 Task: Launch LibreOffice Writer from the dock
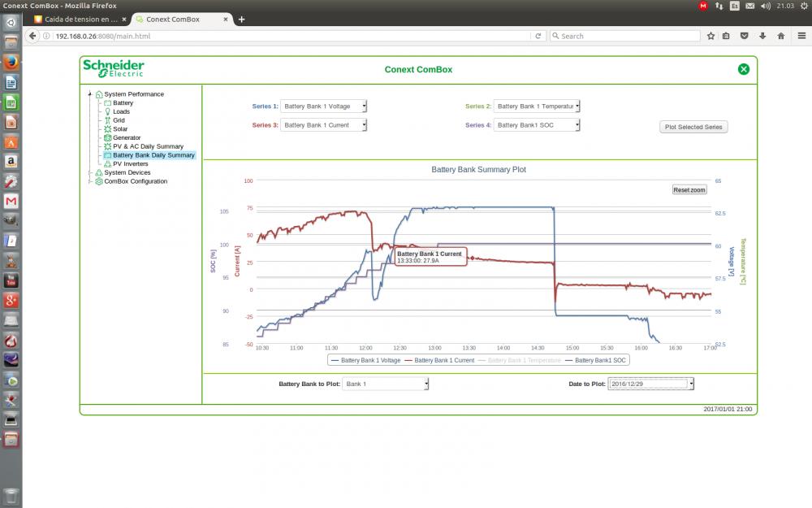click(11, 82)
